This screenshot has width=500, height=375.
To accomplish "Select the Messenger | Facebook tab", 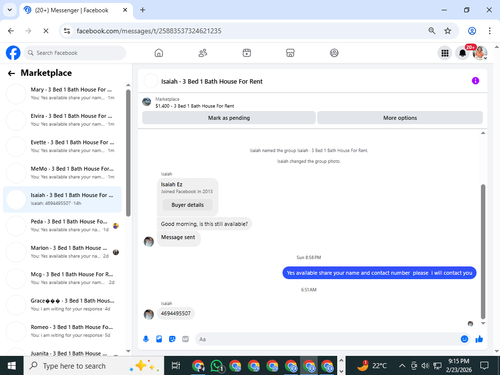I will click(x=76, y=10).
